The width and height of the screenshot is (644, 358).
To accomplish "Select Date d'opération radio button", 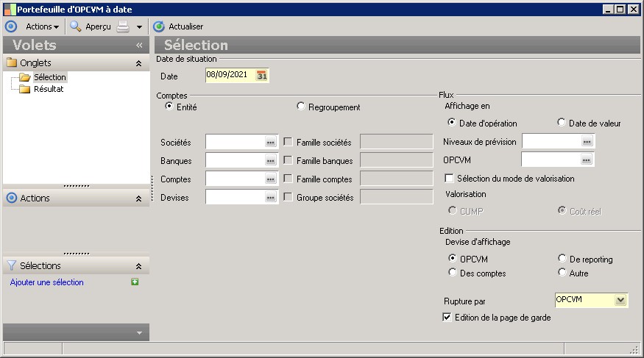I will click(x=452, y=122).
